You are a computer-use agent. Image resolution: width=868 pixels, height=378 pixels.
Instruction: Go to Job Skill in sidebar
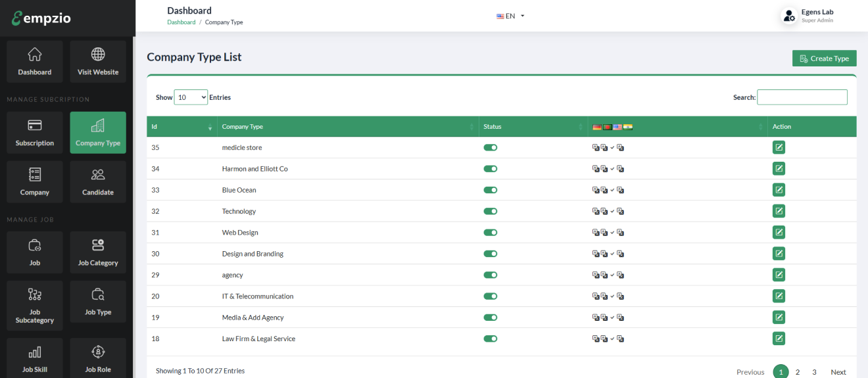[x=35, y=359]
